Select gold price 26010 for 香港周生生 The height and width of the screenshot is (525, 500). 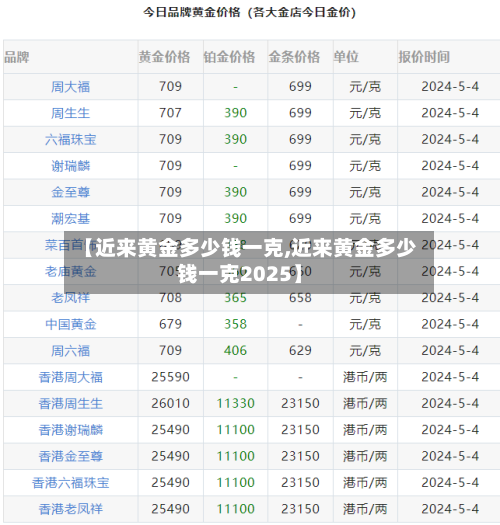click(170, 403)
